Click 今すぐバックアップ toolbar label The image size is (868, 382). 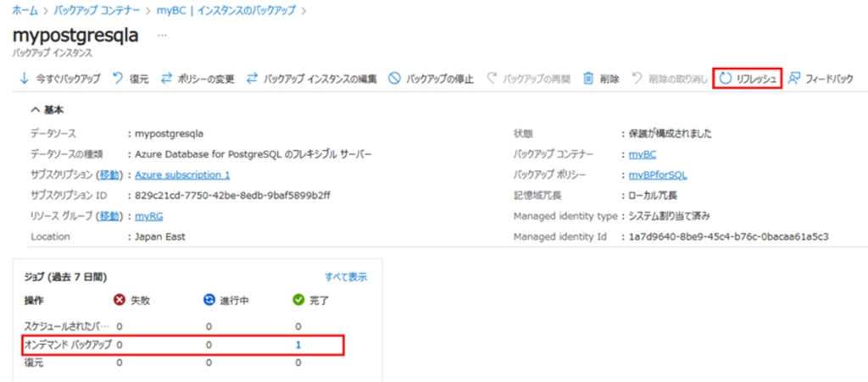click(68, 79)
